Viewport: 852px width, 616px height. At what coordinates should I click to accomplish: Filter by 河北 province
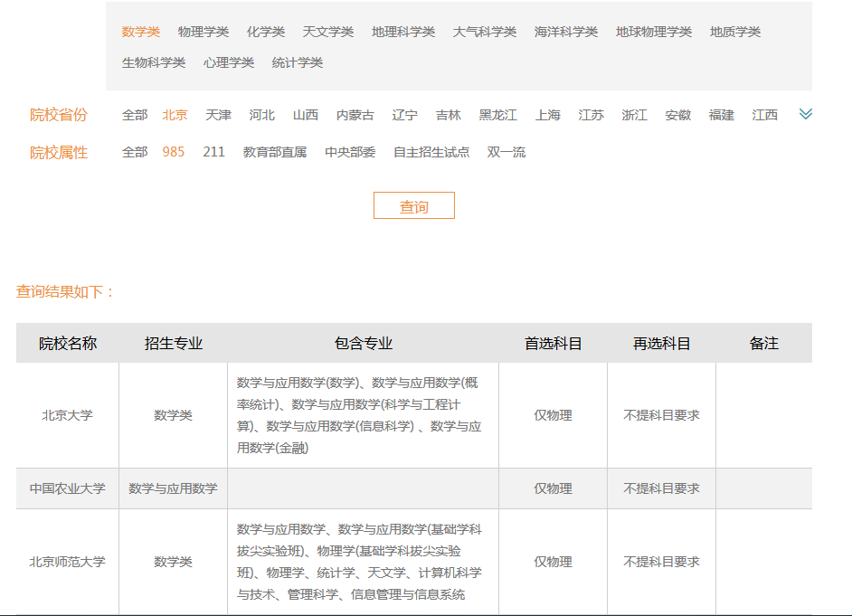[262, 115]
